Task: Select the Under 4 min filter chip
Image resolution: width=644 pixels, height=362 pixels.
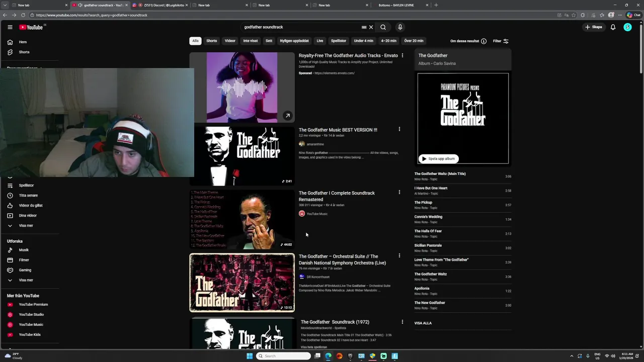Action: point(364,41)
